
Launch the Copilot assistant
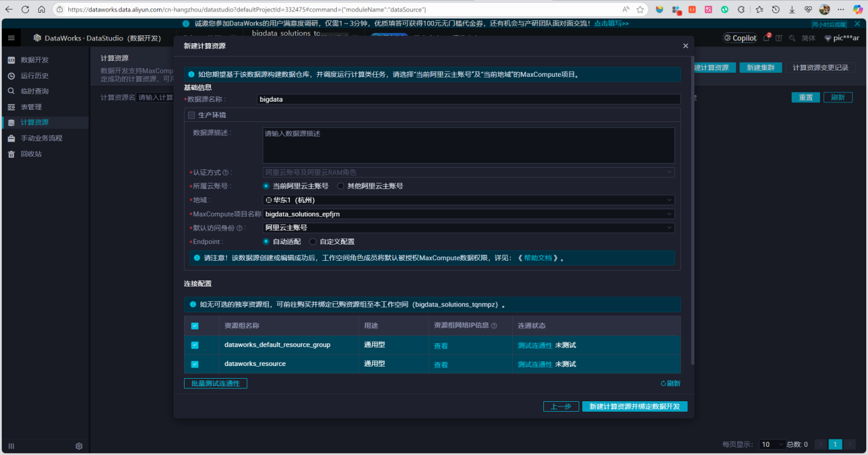pos(740,38)
